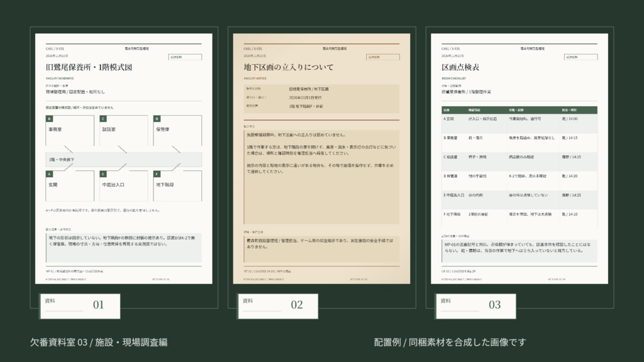Viewport: 644px width, 362px height.
Task: Click the 1階・中央廊下 corridor band
Action: click(124, 160)
